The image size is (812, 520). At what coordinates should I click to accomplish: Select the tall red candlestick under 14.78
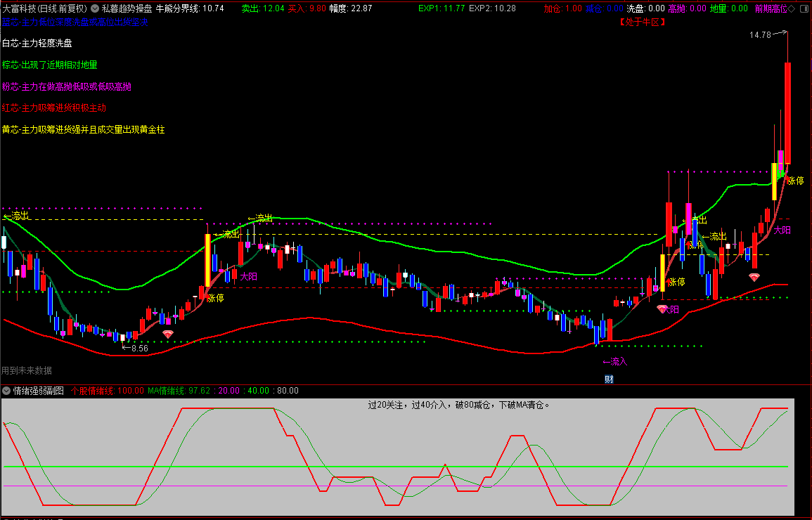[787, 113]
